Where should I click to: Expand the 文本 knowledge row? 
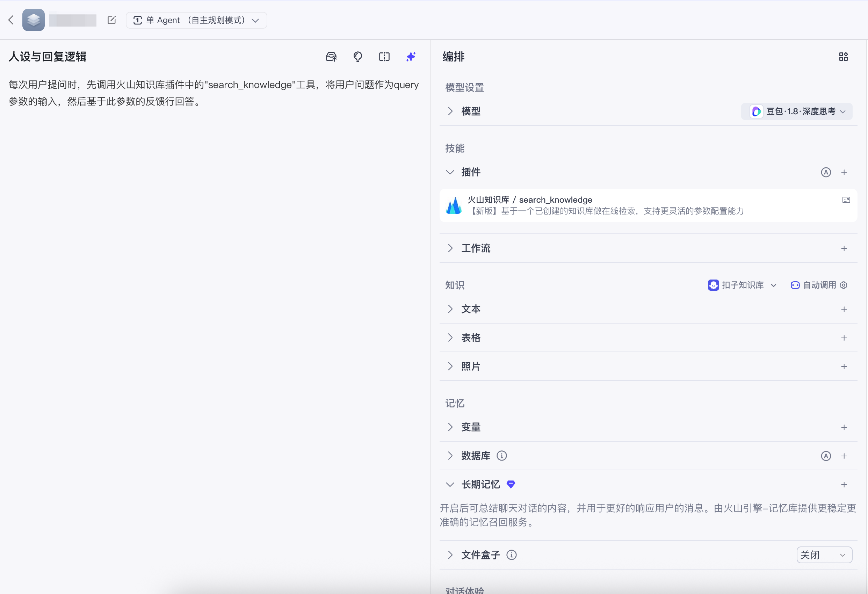coord(450,309)
